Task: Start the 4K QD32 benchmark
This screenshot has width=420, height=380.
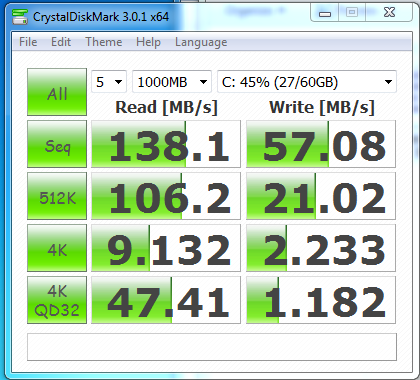Action: (57, 300)
